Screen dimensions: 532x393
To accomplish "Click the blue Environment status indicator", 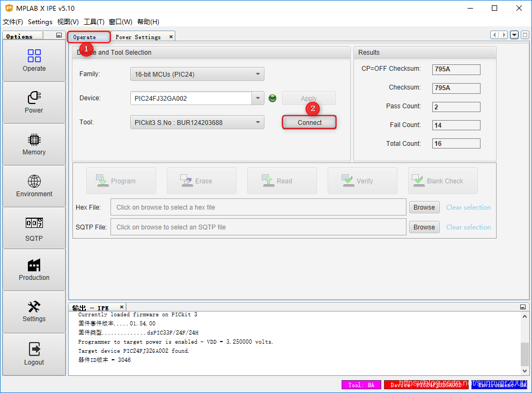I will tap(499, 385).
